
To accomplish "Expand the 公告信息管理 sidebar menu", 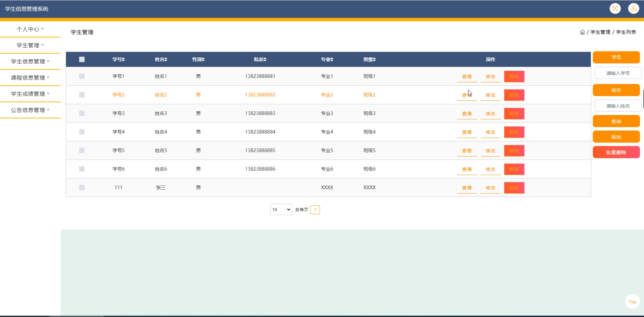I will click(x=30, y=110).
